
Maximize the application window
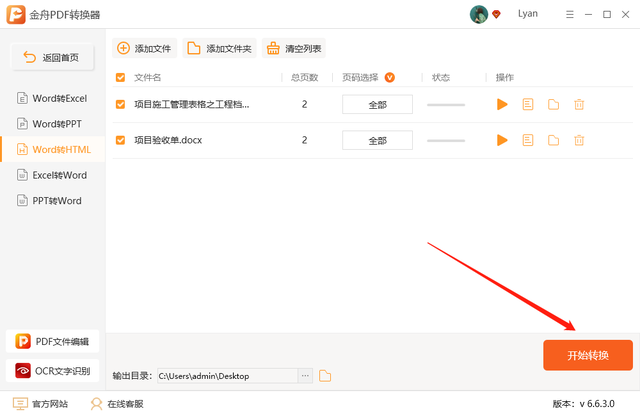(x=607, y=15)
